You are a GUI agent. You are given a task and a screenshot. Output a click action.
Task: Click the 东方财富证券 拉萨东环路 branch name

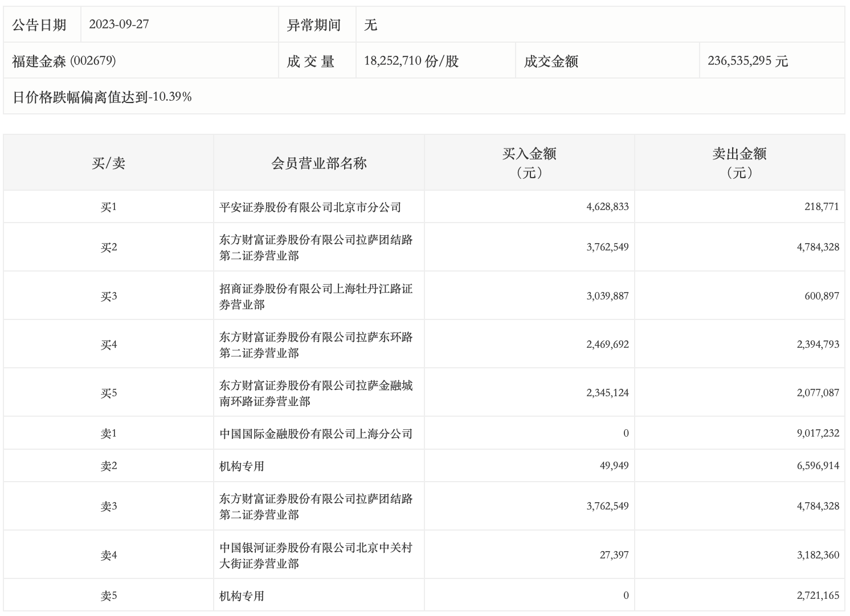pos(316,344)
